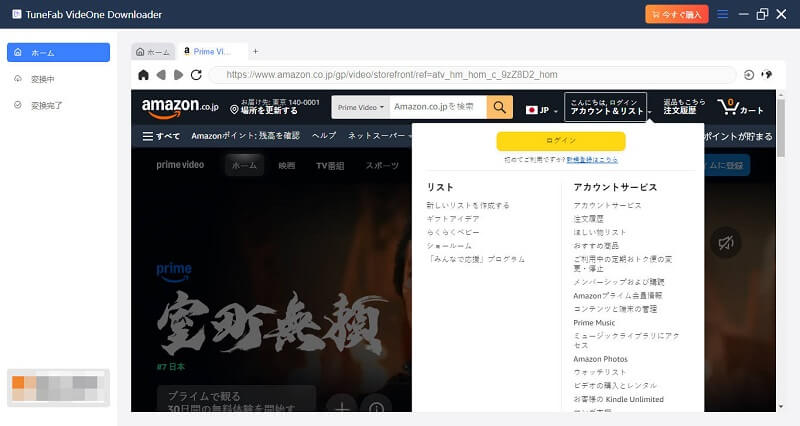Select ホーム in the left sidebar

tap(58, 53)
